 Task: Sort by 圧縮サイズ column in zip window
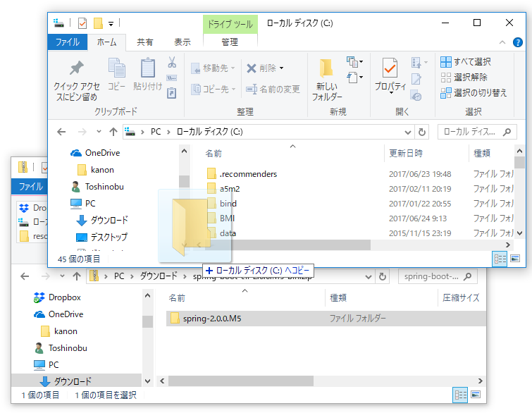[461, 298]
